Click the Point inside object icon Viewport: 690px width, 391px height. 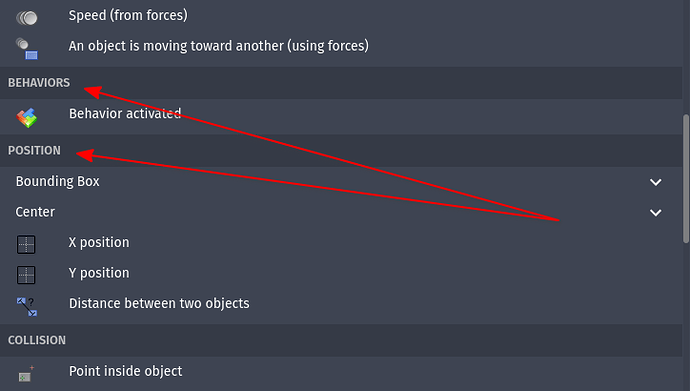click(26, 374)
